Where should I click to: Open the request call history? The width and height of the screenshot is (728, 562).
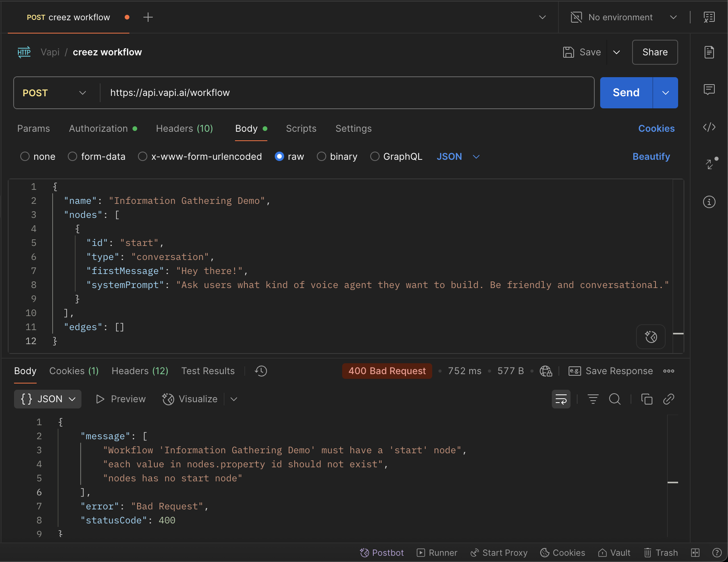click(x=260, y=371)
